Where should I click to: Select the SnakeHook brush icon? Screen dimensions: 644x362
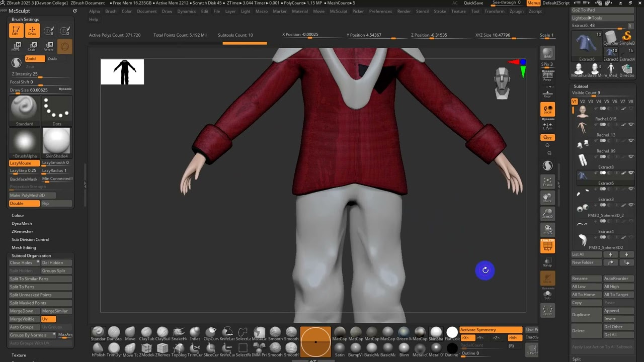tap(179, 333)
